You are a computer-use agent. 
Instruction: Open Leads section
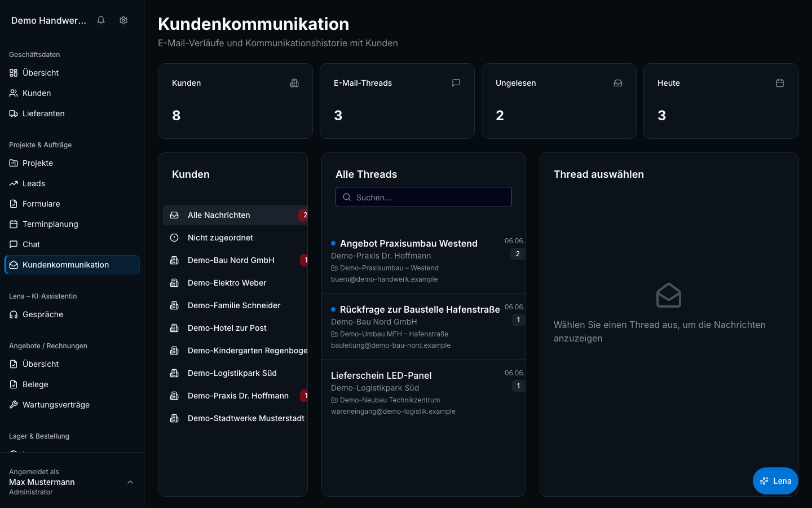72,183
